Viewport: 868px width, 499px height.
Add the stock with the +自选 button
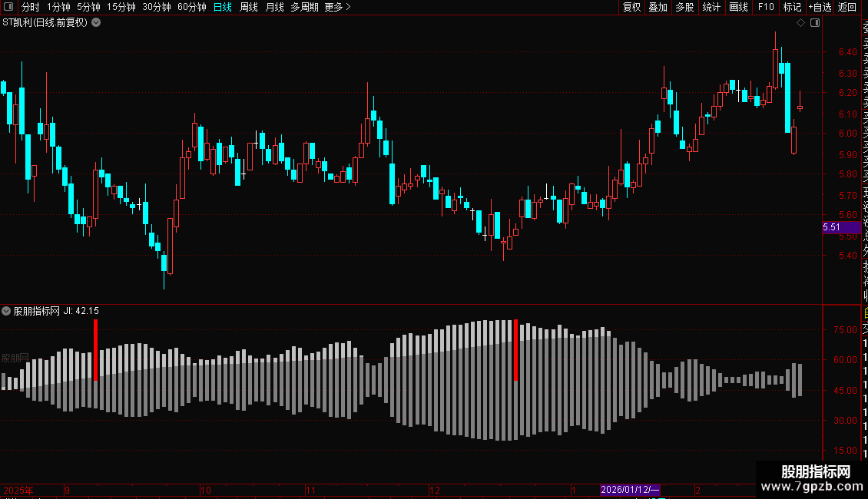[820, 7]
